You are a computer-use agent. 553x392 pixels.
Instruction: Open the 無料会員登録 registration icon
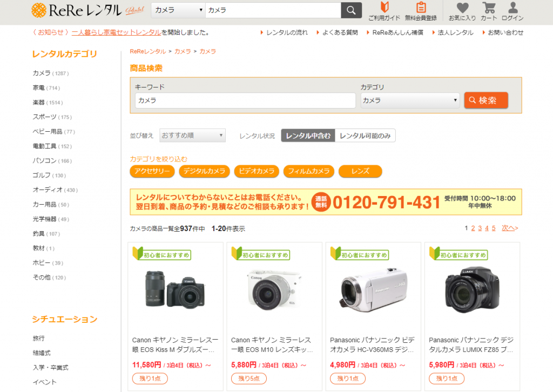click(x=421, y=11)
